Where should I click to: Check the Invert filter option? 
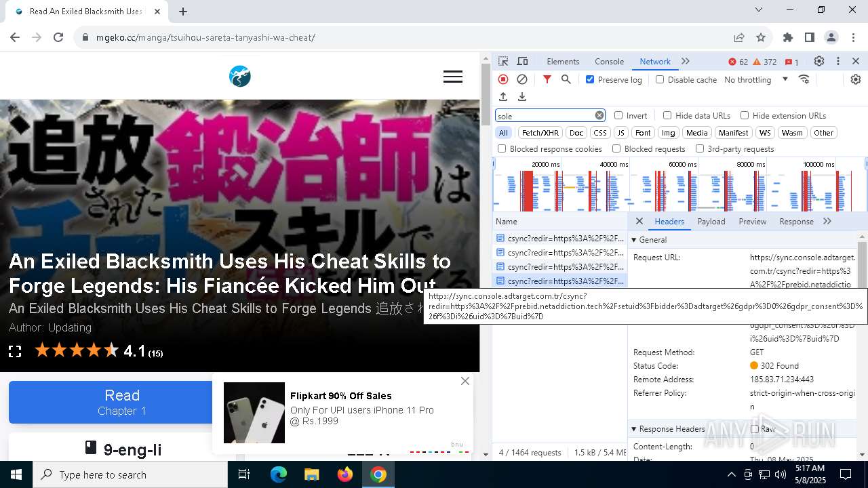tap(618, 115)
